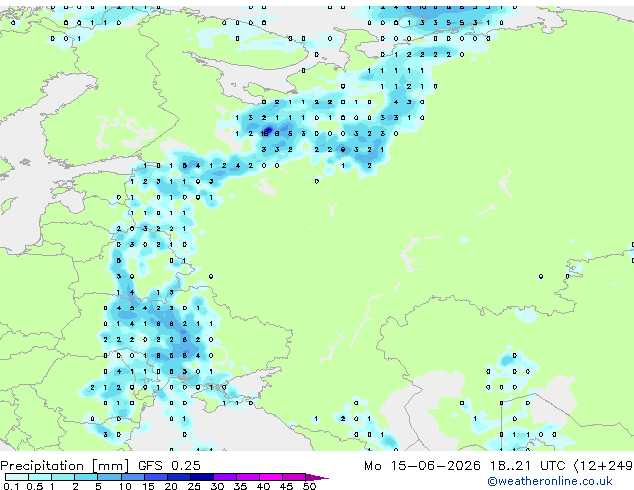Select the 25–30 mm navy legend swatch
This screenshot has height=490, width=634.
(x=201, y=477)
